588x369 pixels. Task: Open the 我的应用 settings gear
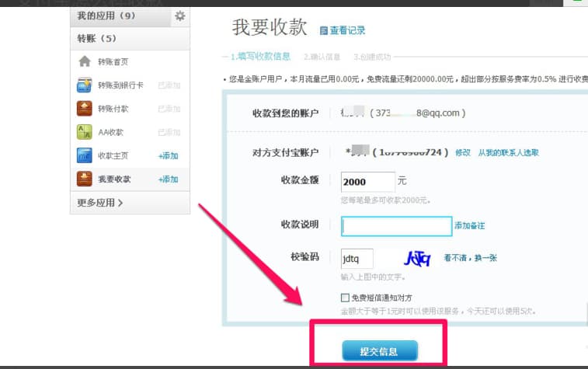coord(180,16)
